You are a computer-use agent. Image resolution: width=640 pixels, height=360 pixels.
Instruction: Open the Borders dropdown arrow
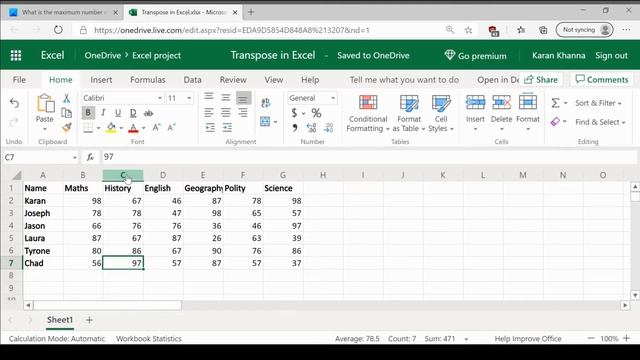[x=98, y=128]
